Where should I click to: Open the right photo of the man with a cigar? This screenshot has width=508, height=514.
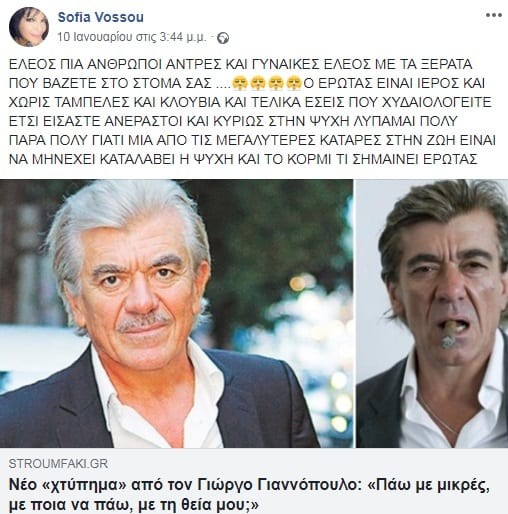[432, 313]
